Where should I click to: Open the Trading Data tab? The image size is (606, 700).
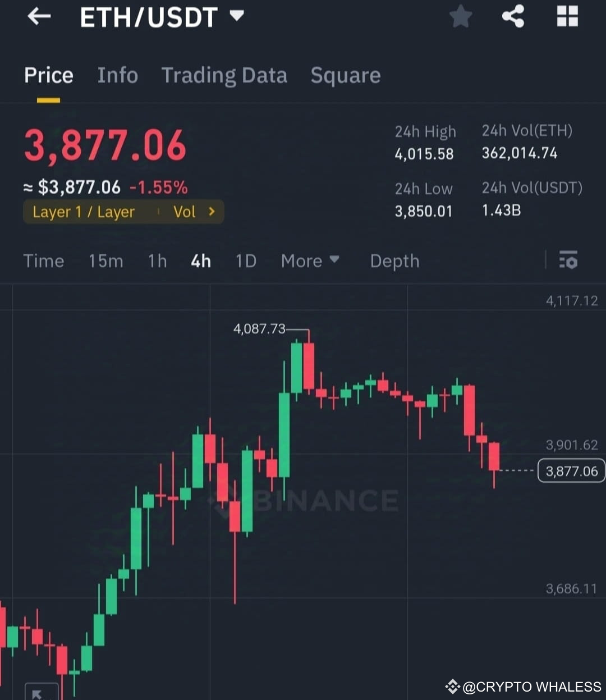tap(224, 76)
